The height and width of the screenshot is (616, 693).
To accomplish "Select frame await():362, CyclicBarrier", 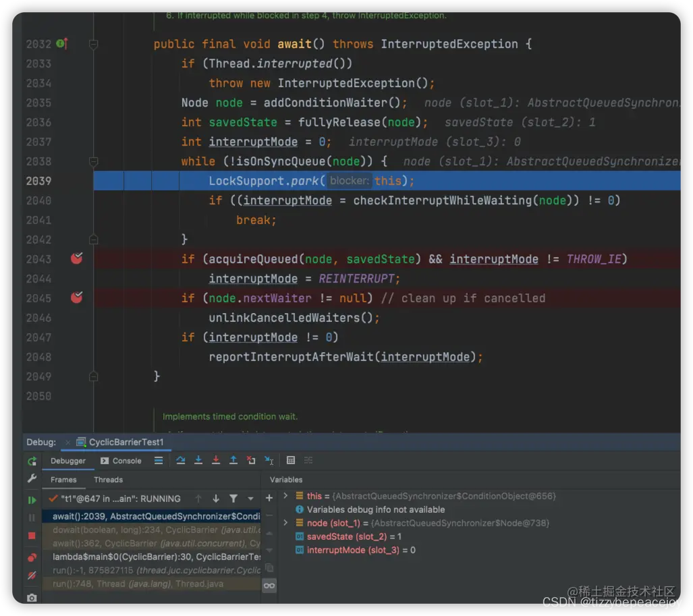I will coord(152,543).
